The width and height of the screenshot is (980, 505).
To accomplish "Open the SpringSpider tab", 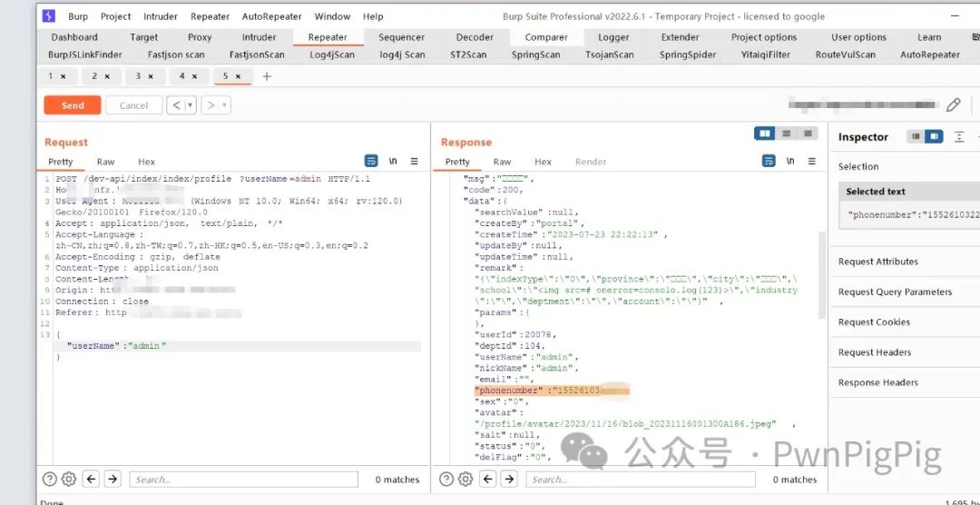I will [688, 54].
